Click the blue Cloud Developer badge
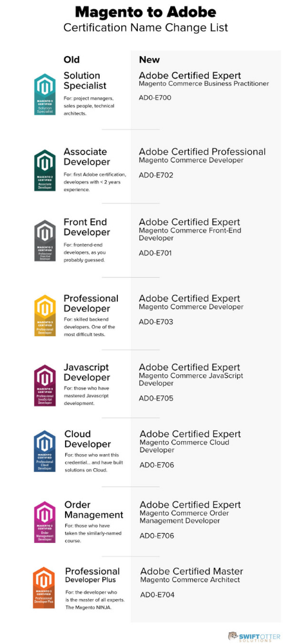Image resolution: width=290 pixels, height=644 pixels. [x=44, y=451]
